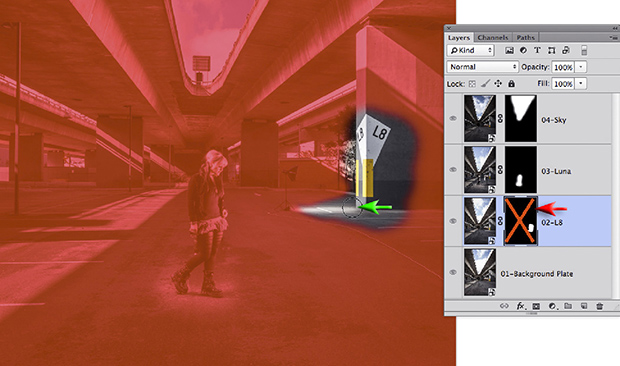Toggle mask link on 02-L8 layer
Screen dimensions: 620x366
[x=500, y=221]
